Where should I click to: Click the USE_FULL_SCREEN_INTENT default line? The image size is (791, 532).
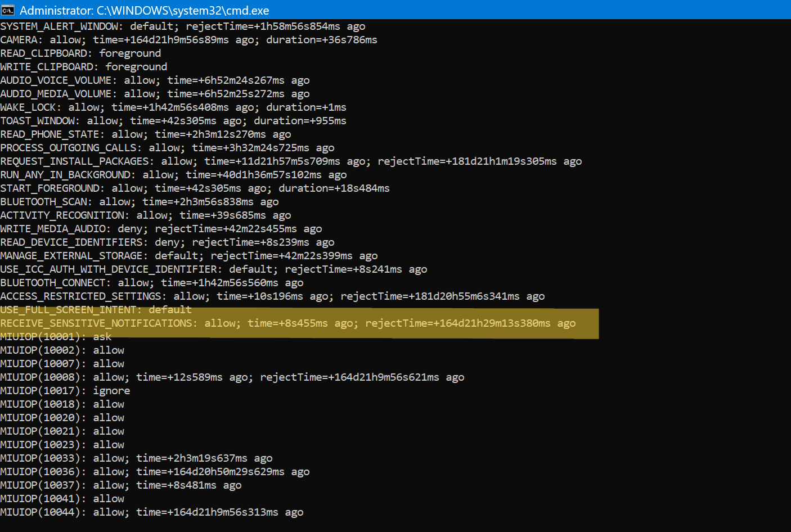coord(96,310)
